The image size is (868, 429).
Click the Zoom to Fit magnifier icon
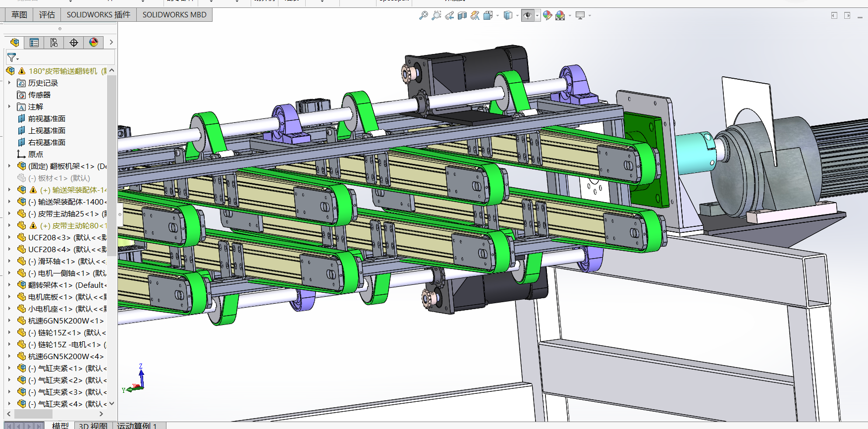tap(423, 15)
